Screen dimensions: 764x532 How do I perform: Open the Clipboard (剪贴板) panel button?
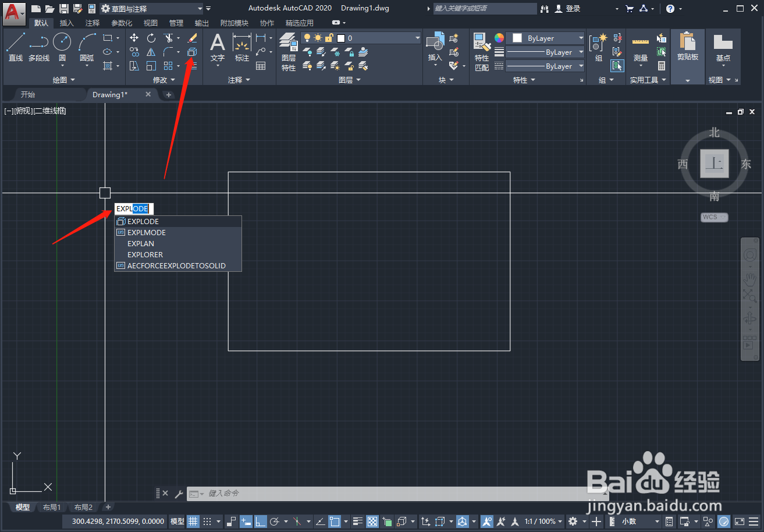coord(687,57)
